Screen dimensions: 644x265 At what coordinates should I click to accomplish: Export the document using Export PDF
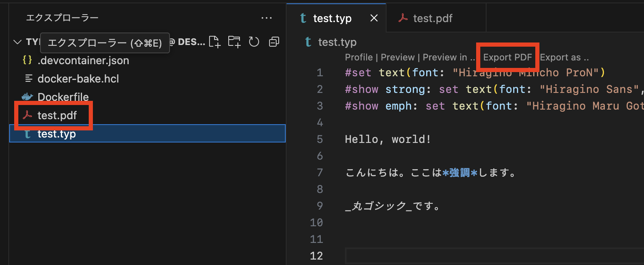(x=507, y=57)
